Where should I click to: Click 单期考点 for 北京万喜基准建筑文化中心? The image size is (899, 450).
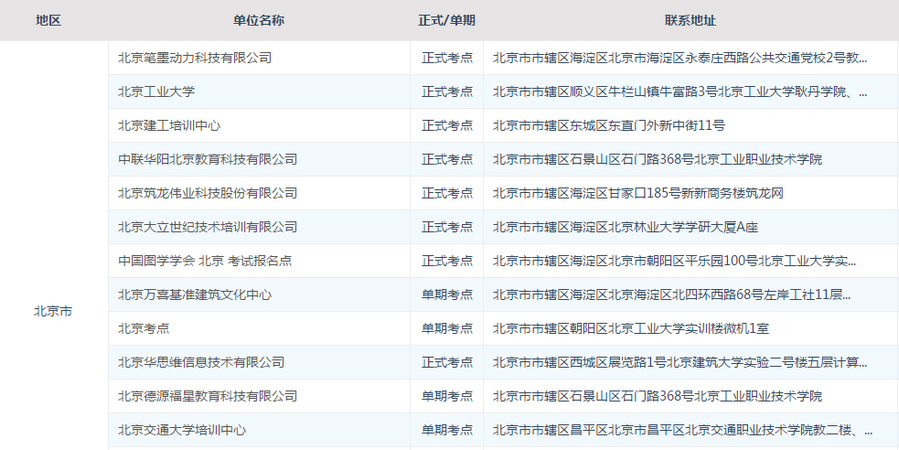447,295
